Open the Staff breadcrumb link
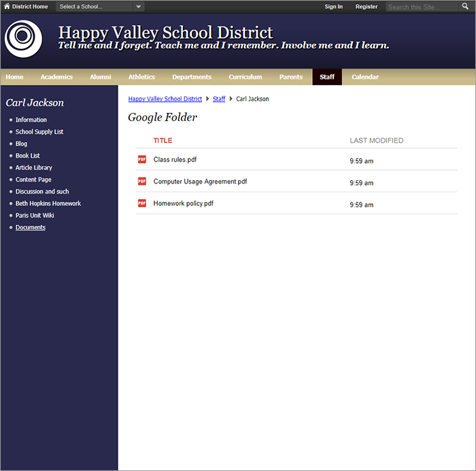The image size is (476, 471). point(219,99)
